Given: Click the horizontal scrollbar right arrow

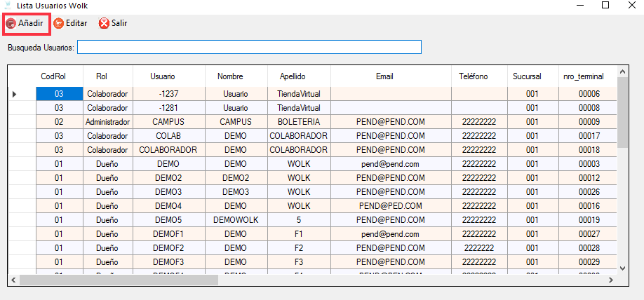Looking at the screenshot, I should click(612, 280).
